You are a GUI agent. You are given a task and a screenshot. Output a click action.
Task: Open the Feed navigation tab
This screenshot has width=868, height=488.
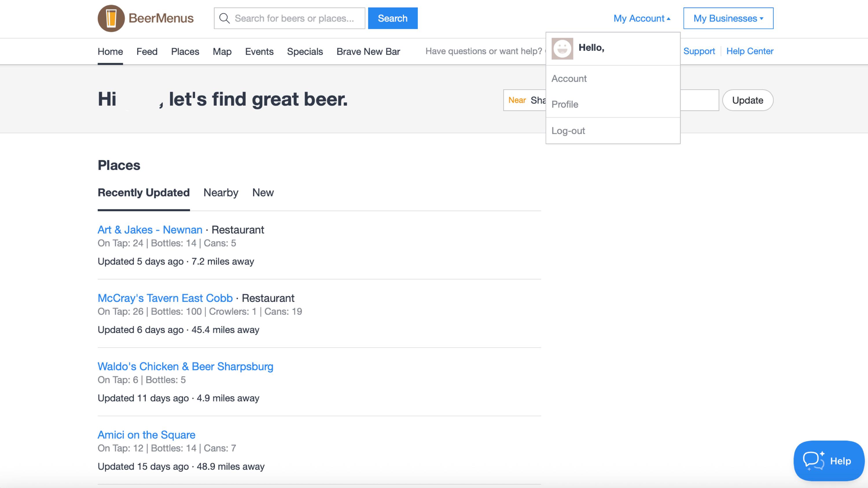147,52
